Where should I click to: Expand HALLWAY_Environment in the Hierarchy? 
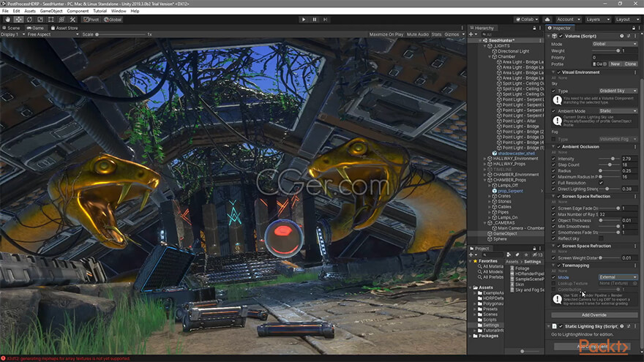coord(485,159)
